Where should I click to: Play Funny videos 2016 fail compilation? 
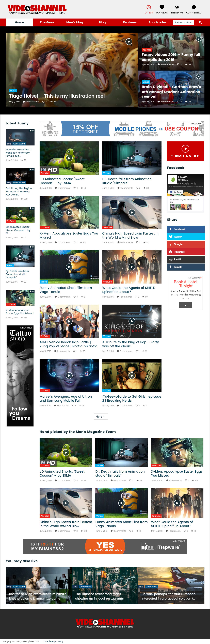coord(199,39)
